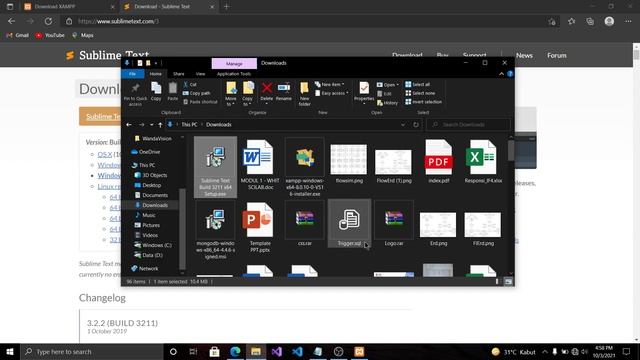Select the Logo.rar archive
The image size is (640, 360).
tap(394, 223)
